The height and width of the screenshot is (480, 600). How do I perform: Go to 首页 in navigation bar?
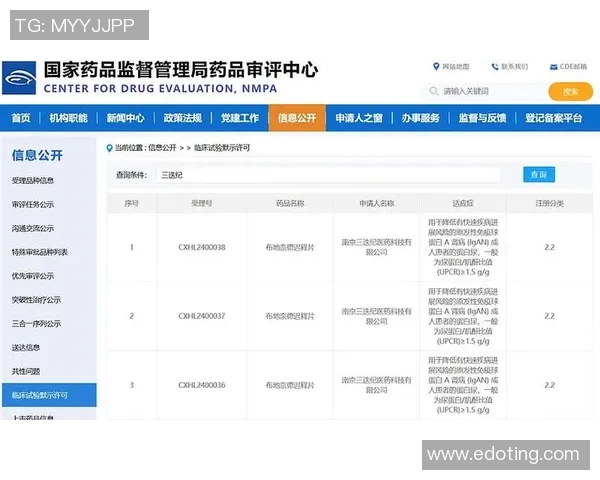[21, 118]
